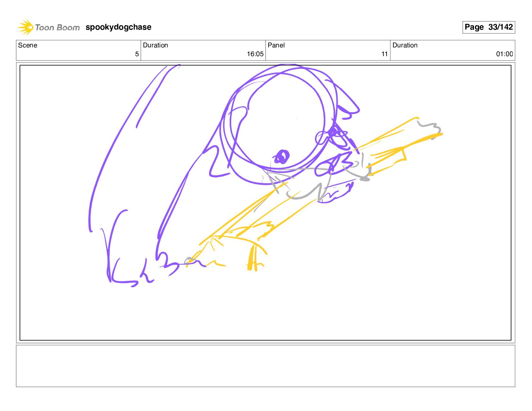Click the scene number '5'

click(x=137, y=54)
